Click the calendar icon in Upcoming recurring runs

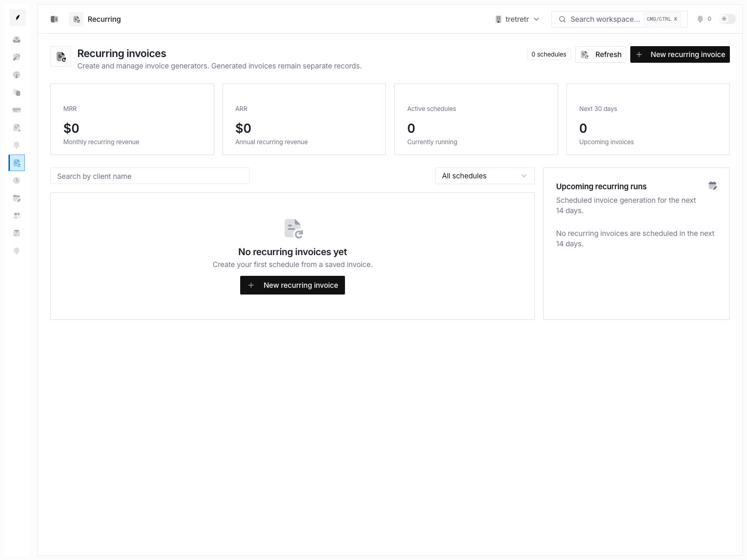click(x=713, y=186)
